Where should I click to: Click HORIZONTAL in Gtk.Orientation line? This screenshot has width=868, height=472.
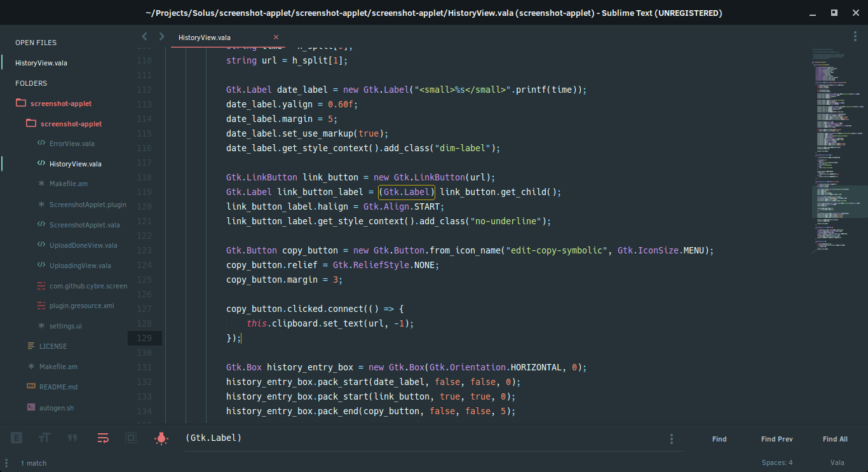pos(536,367)
